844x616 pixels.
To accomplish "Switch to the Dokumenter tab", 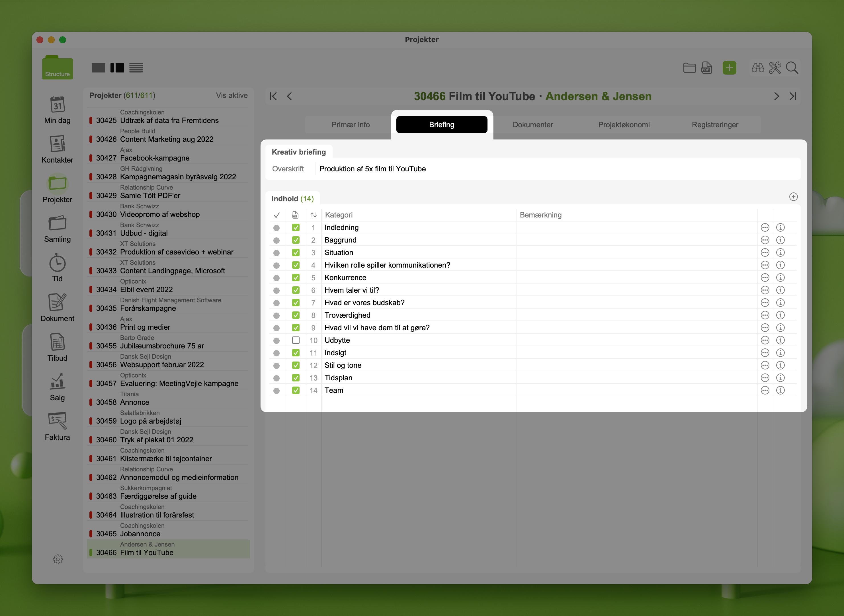I will click(x=532, y=125).
